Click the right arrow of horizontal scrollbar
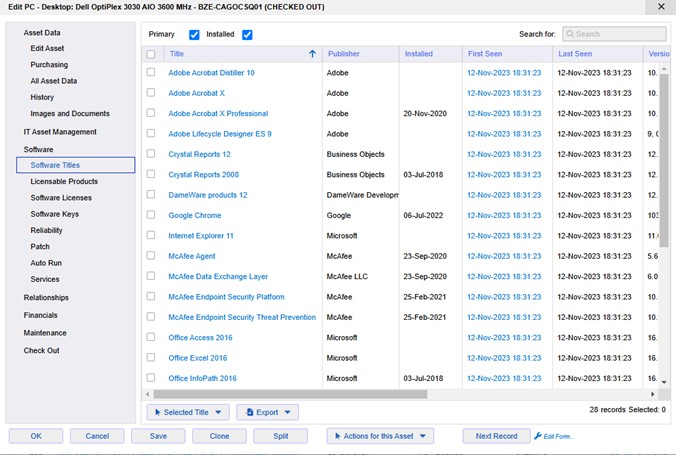Image resolution: width=676 pixels, height=455 pixels. (652, 394)
